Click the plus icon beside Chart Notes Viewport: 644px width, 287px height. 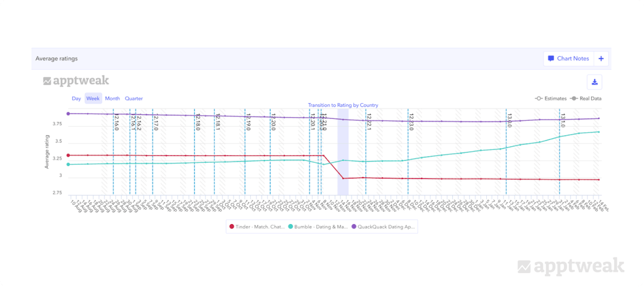601,59
